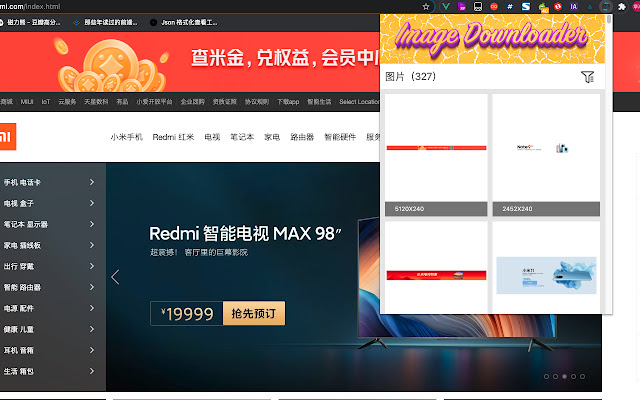The width and height of the screenshot is (640, 400).
Task: Select the third carousel indicator dot
Action: (564, 376)
